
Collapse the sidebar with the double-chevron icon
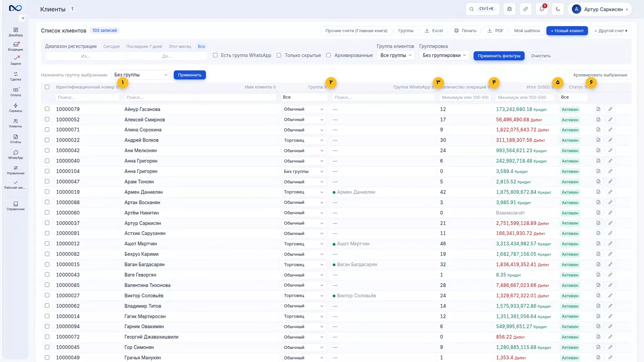23,18
